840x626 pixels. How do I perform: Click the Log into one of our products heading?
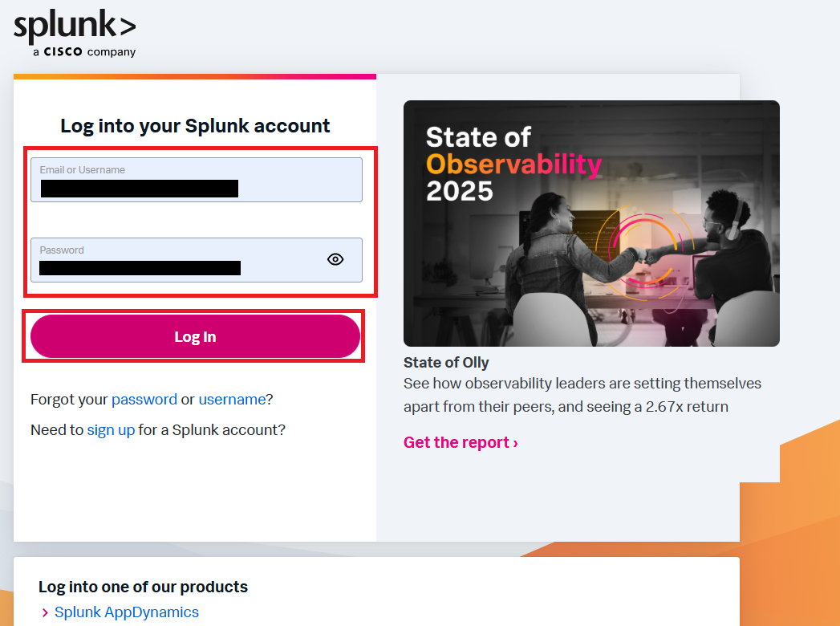143,587
